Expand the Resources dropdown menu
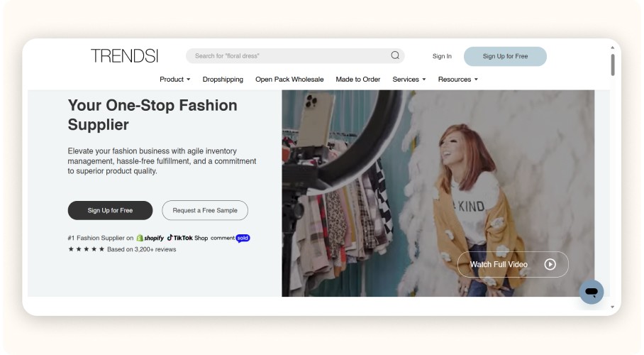The image size is (644, 355). tap(458, 79)
